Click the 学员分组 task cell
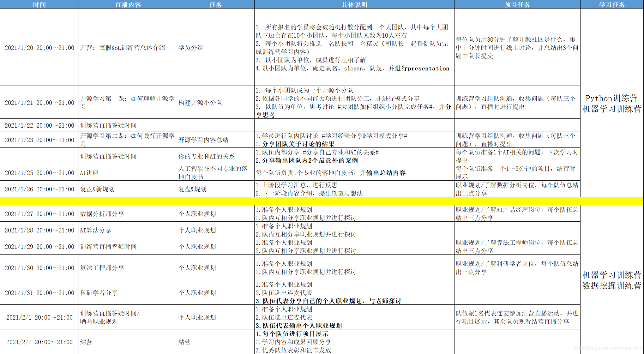The image size is (644, 354). point(191,48)
